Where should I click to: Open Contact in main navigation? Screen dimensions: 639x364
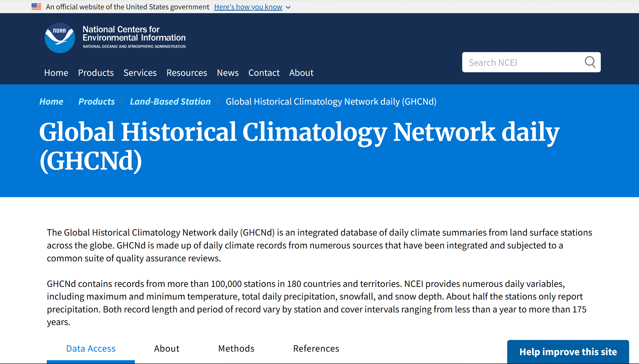click(x=264, y=73)
